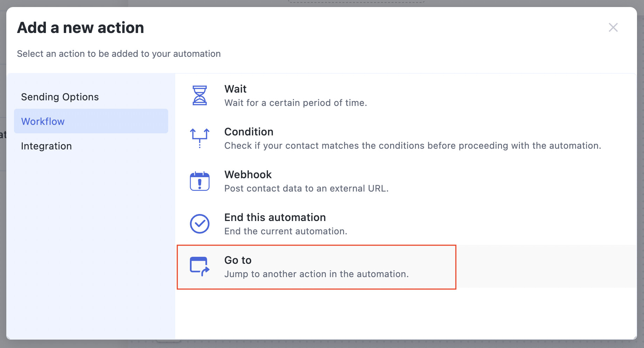Choose the Wait action title
Screen dimensions: 644x348
click(x=235, y=89)
